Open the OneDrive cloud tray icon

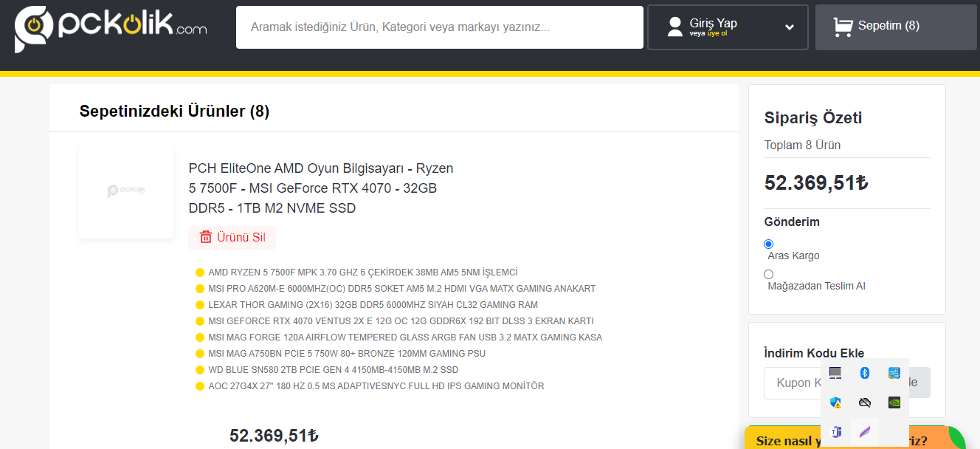click(865, 402)
